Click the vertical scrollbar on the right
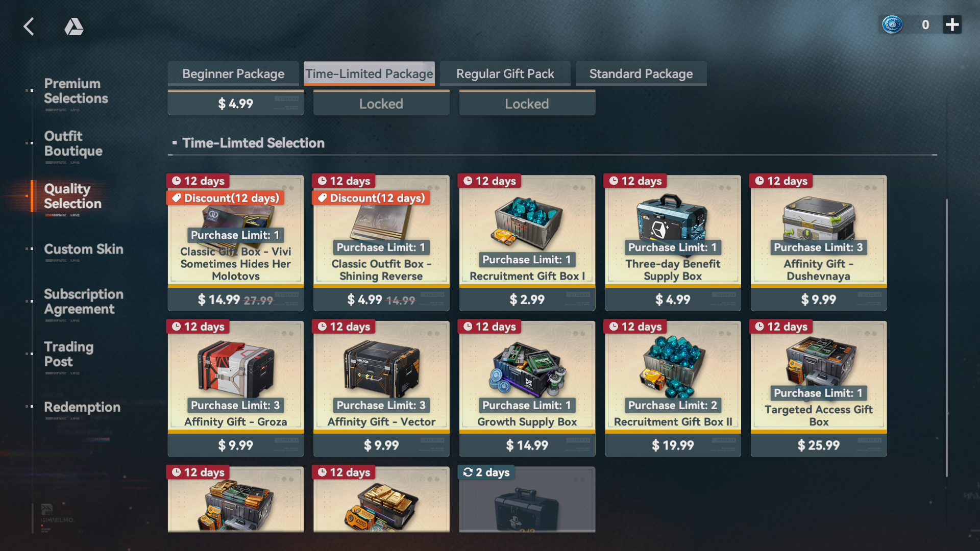 point(947,338)
